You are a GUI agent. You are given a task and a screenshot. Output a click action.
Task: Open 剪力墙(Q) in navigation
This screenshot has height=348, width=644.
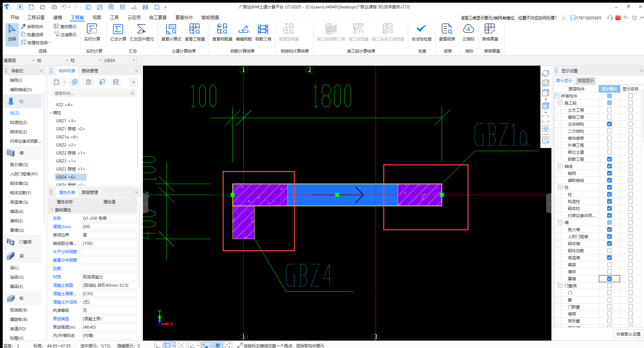tap(19, 165)
